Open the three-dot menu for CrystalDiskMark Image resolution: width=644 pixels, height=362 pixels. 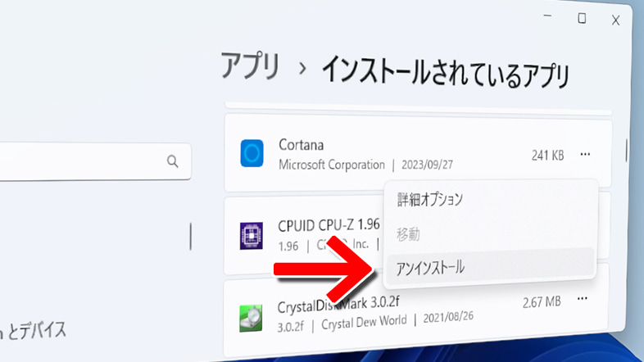[x=582, y=298]
